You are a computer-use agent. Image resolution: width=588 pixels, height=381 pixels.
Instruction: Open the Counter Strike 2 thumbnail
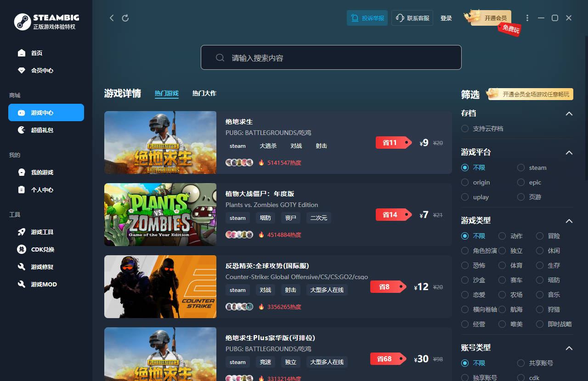pos(160,287)
